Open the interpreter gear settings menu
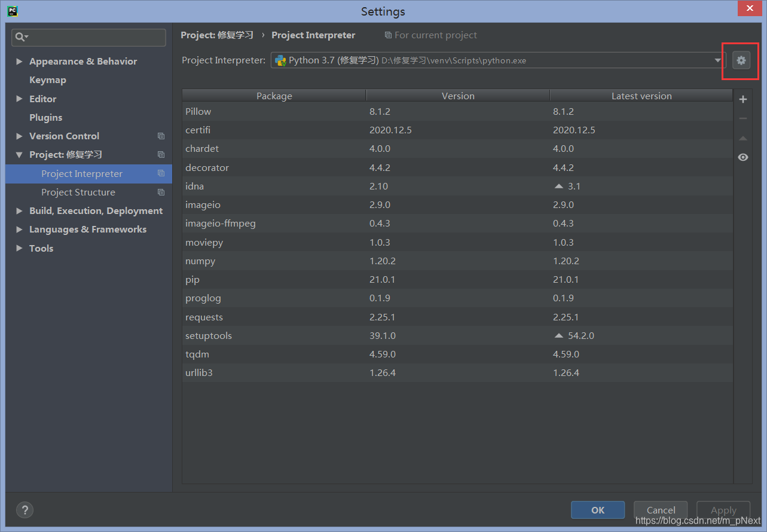The width and height of the screenshot is (767, 532). tap(741, 60)
